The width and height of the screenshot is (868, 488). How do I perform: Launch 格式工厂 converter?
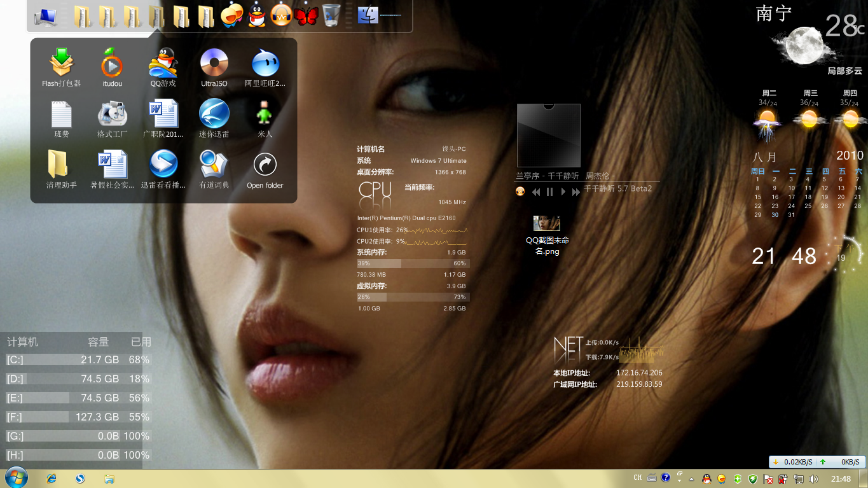(113, 118)
